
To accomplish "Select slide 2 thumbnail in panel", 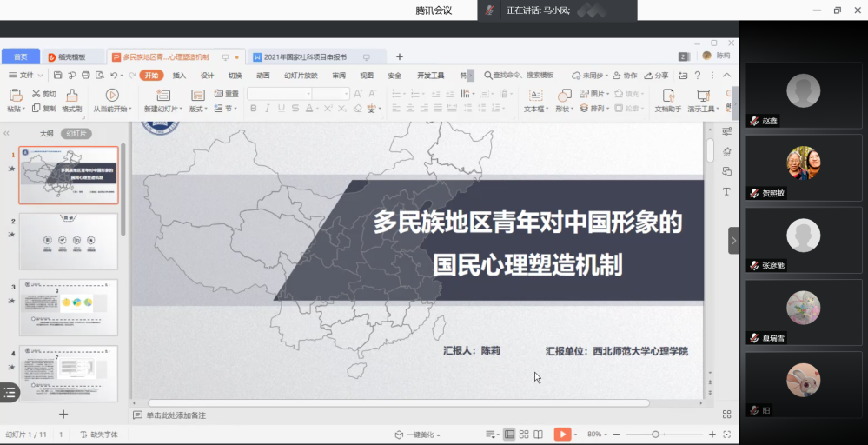I will pos(69,242).
